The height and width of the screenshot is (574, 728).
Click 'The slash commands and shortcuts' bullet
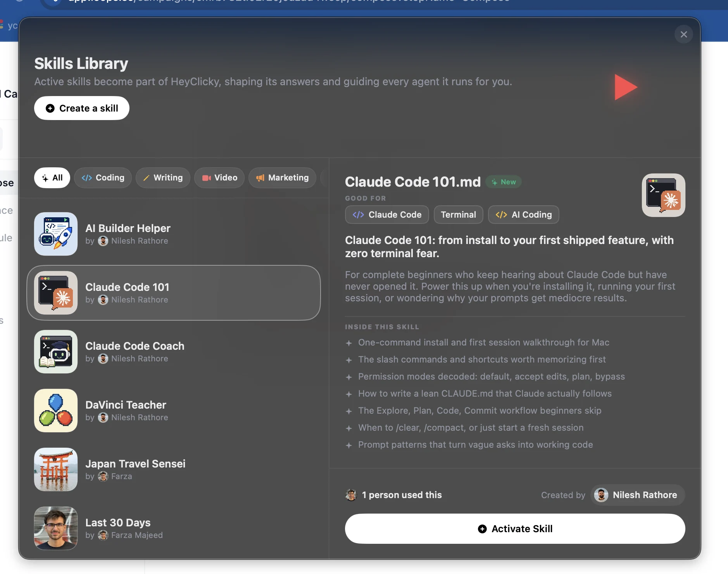482,359
